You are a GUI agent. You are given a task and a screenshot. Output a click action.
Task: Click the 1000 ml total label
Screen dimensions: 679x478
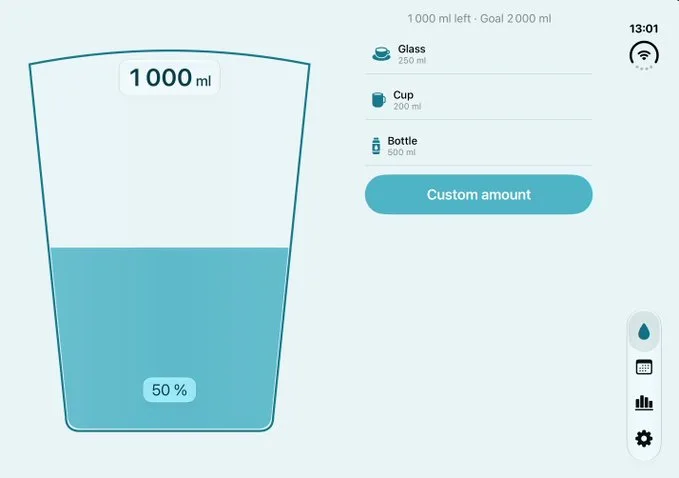coord(170,78)
